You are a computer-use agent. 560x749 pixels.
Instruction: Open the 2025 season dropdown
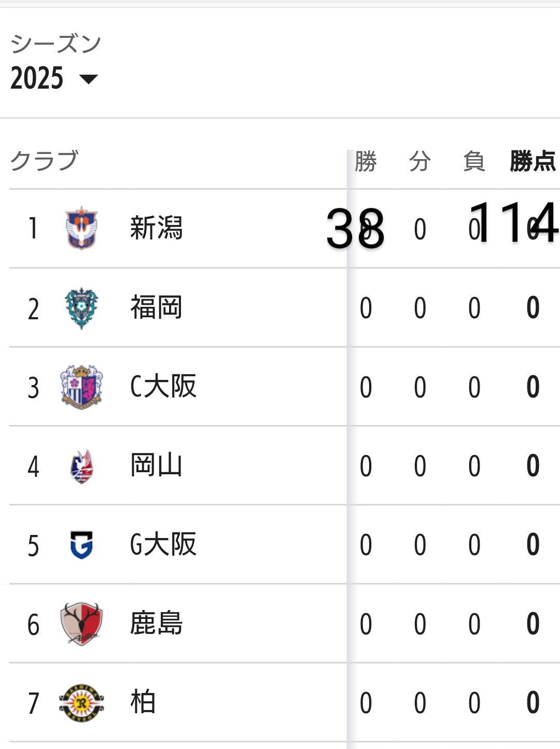click(x=54, y=79)
